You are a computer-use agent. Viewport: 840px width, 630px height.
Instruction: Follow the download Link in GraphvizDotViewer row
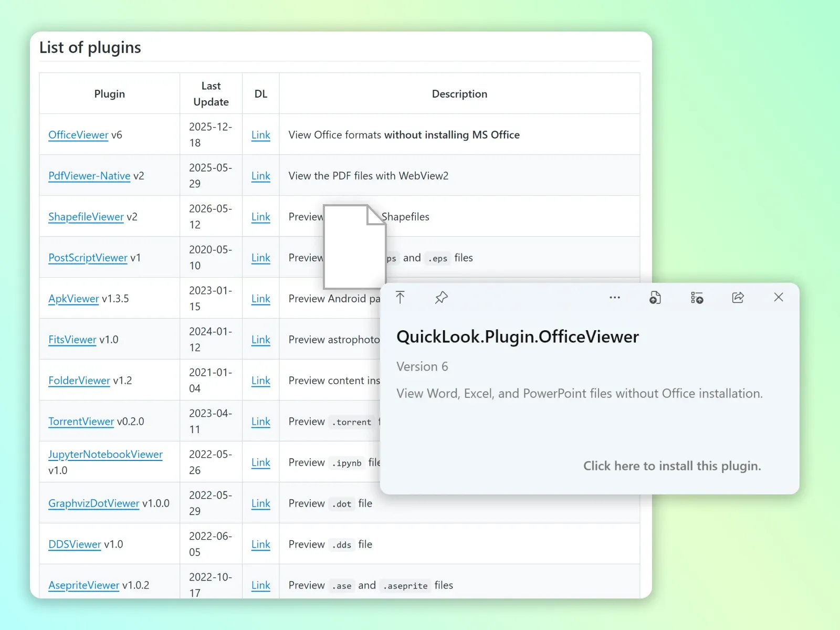tap(261, 503)
